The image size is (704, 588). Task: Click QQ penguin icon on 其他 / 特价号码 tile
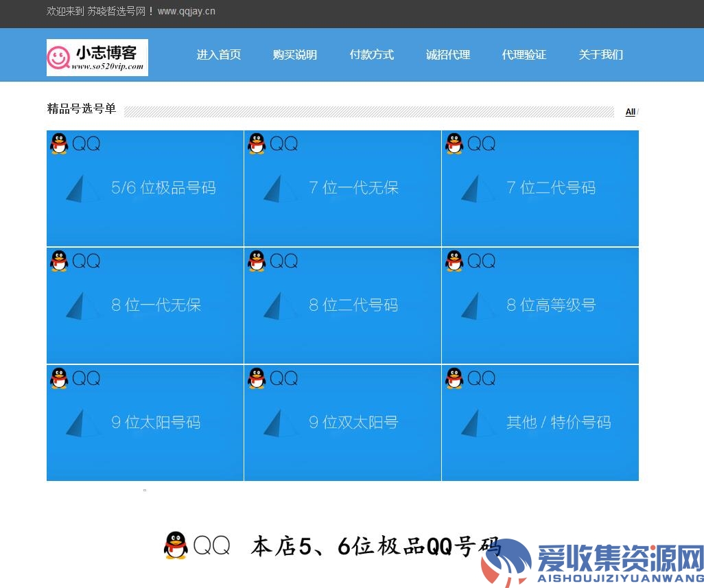(x=454, y=378)
